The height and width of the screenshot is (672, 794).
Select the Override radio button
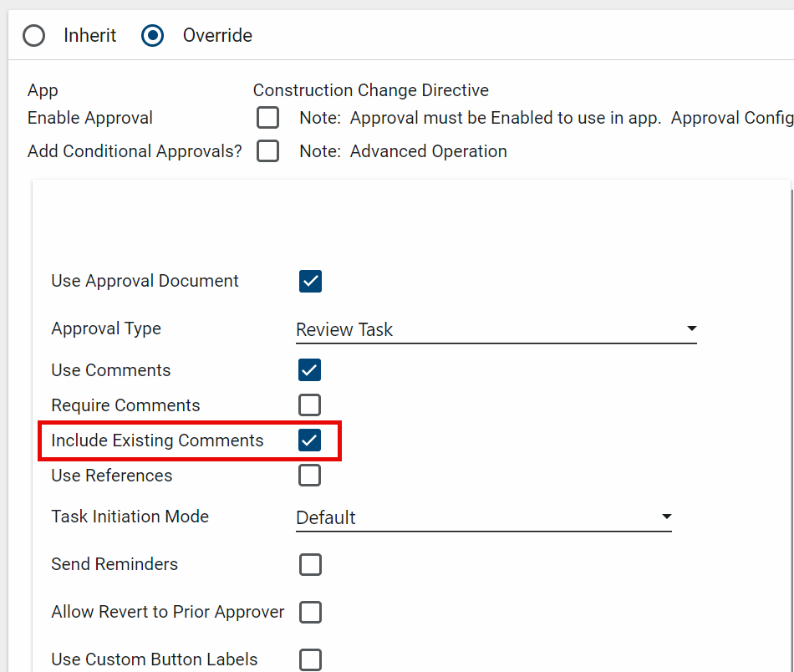[x=153, y=36]
